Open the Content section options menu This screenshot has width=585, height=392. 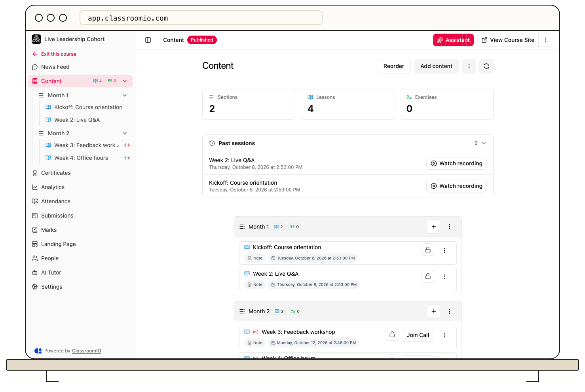pyautogui.click(x=469, y=66)
